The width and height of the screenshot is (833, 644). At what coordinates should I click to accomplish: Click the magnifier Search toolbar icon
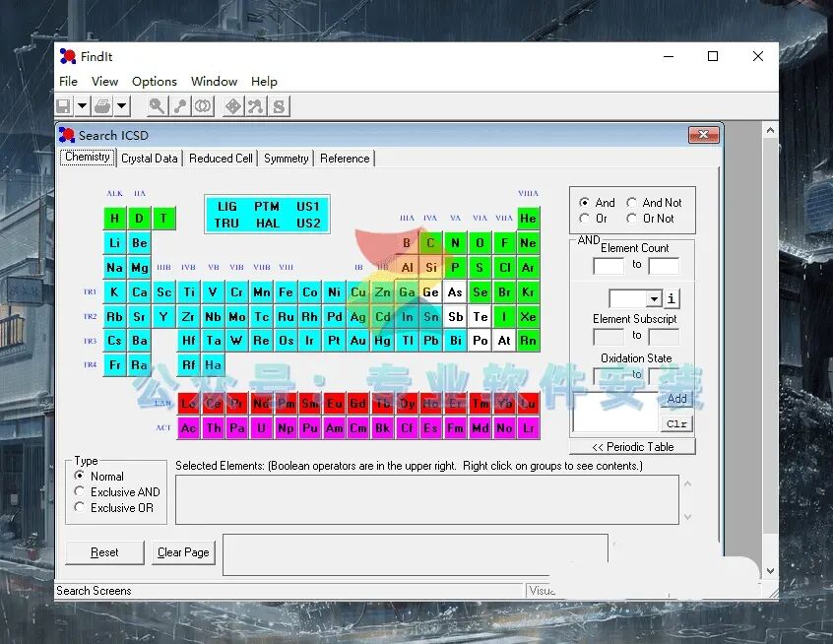(x=157, y=106)
